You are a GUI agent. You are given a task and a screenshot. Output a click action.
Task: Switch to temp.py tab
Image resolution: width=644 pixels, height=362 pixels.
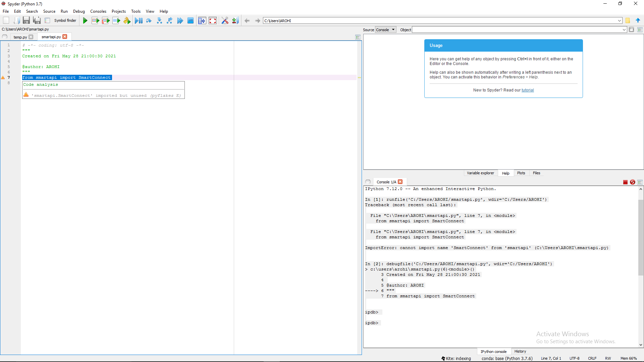20,37
